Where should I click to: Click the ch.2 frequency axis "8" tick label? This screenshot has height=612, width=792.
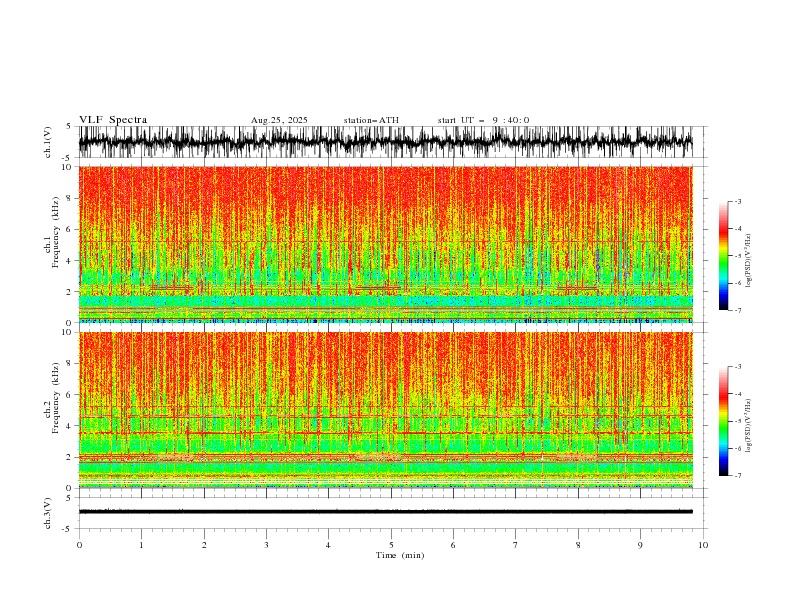click(69, 364)
